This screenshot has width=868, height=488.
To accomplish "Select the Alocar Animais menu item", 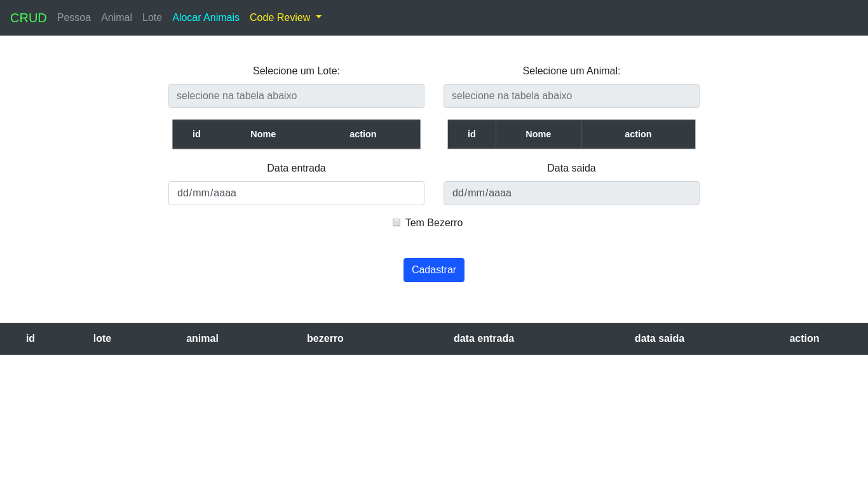I will click(x=206, y=17).
